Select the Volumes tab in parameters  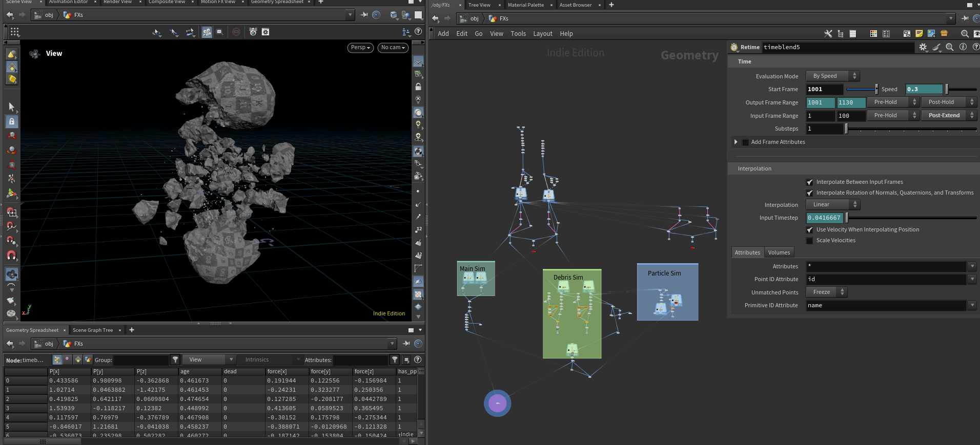(779, 252)
